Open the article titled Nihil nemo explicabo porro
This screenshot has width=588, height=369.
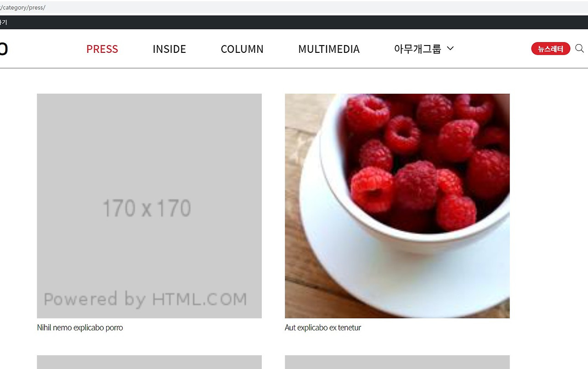click(80, 328)
